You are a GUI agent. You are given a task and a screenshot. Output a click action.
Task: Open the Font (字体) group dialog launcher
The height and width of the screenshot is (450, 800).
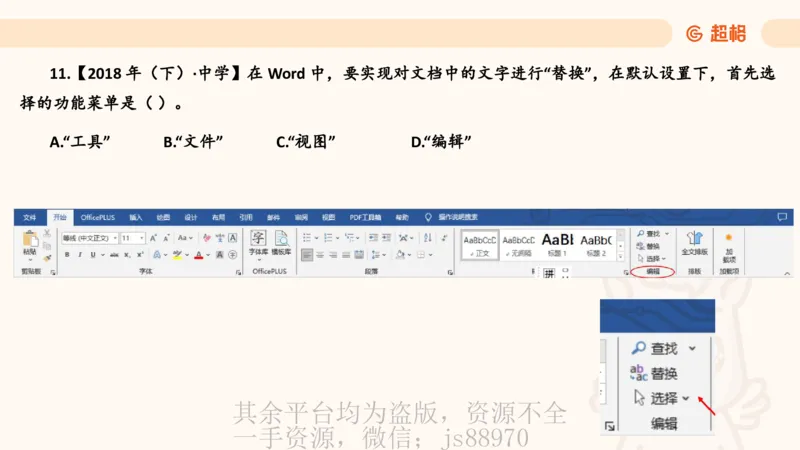(x=238, y=272)
